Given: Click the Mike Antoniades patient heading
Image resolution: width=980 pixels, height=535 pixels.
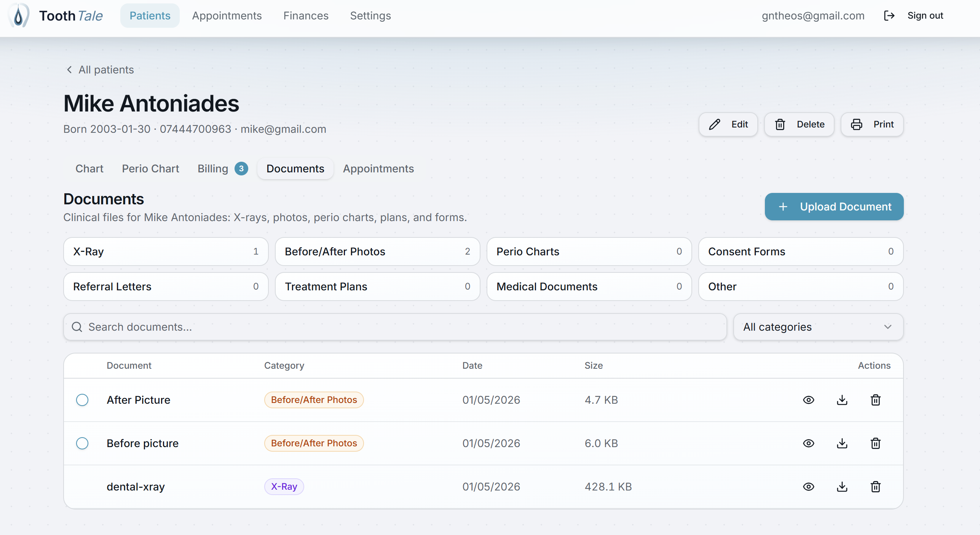Looking at the screenshot, I should (x=151, y=103).
